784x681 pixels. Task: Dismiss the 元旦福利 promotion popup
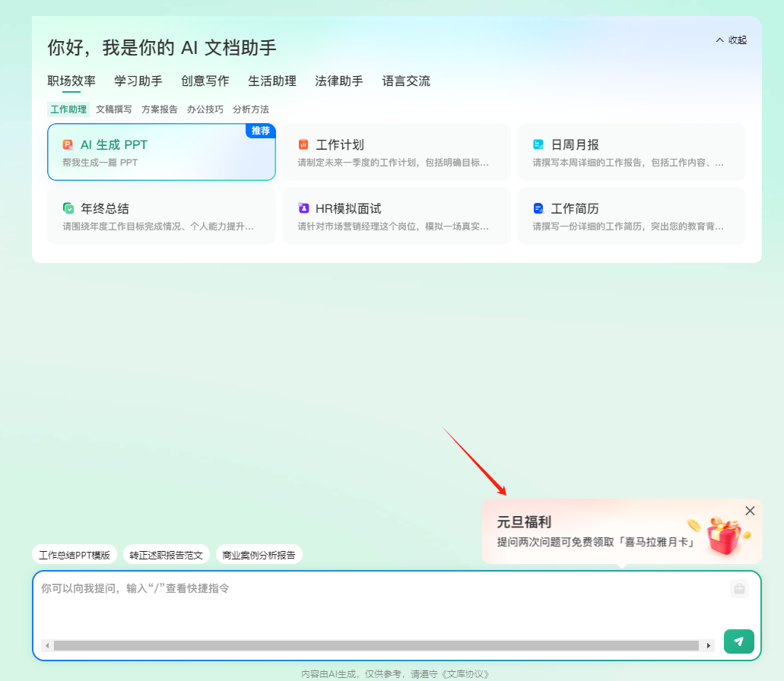750,510
